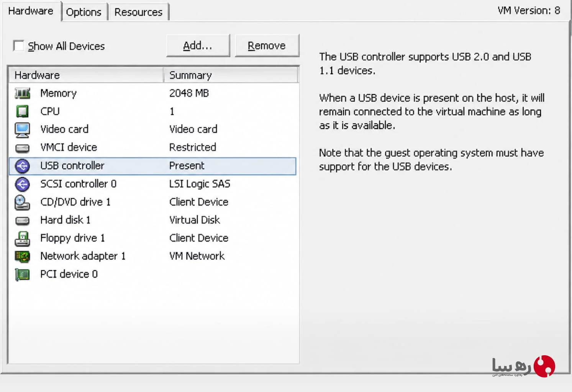Click the CD/DVD drive 1 icon
This screenshot has height=392, width=572.
coord(22,203)
